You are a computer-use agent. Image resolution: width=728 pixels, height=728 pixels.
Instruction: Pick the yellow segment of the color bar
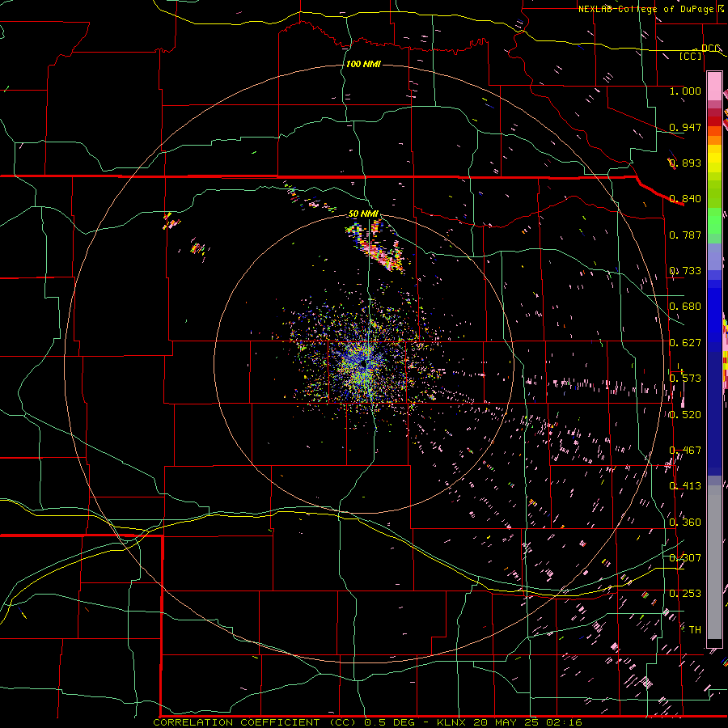pos(714,159)
